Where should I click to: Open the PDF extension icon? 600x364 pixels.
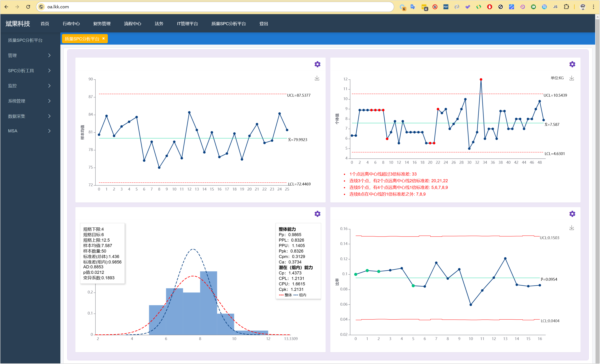[446, 7]
